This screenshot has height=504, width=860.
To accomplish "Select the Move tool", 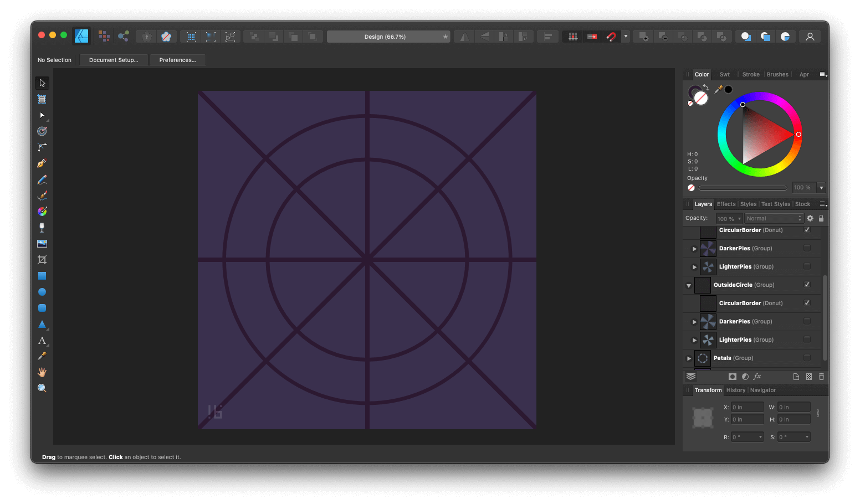I will pyautogui.click(x=42, y=83).
